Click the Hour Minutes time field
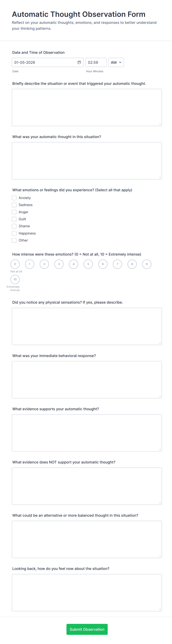 tap(96, 62)
